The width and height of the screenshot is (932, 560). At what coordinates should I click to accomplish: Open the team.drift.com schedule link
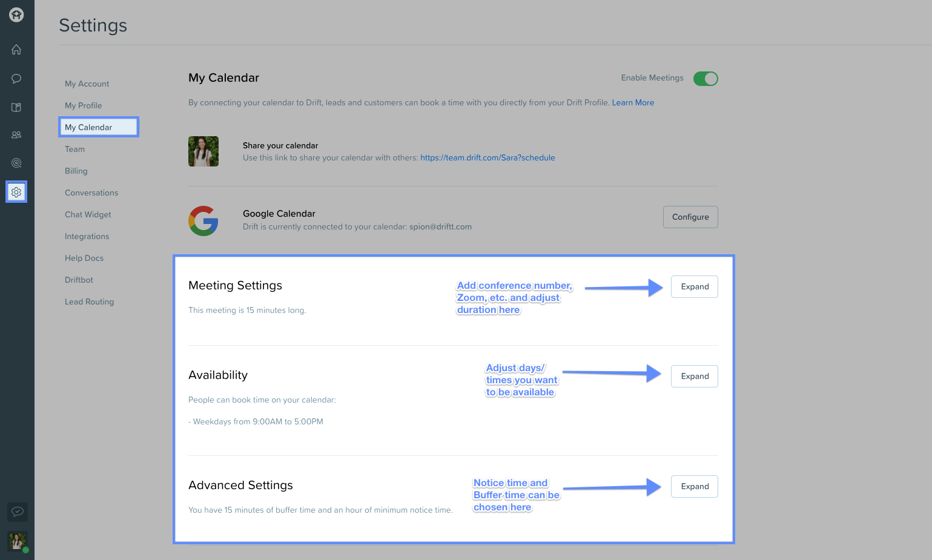point(487,158)
